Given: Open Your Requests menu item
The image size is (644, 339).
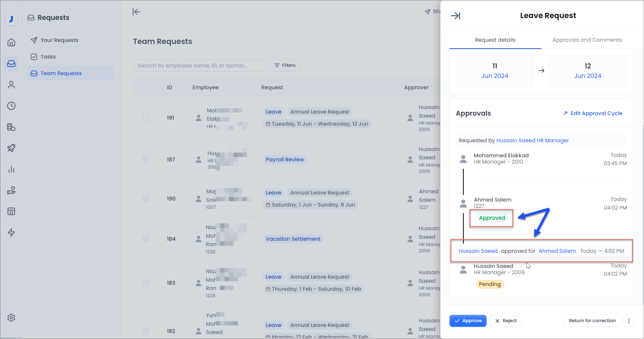Looking at the screenshot, I should (59, 40).
